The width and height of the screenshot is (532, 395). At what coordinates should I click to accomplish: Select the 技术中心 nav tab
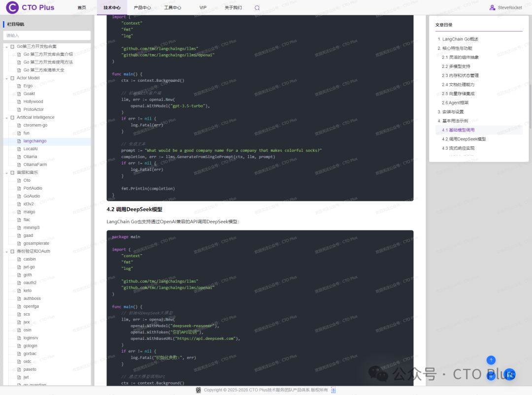pos(112,7)
